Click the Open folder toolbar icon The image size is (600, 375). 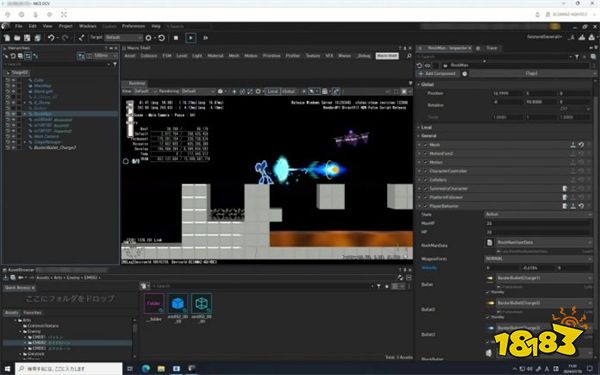(17, 38)
